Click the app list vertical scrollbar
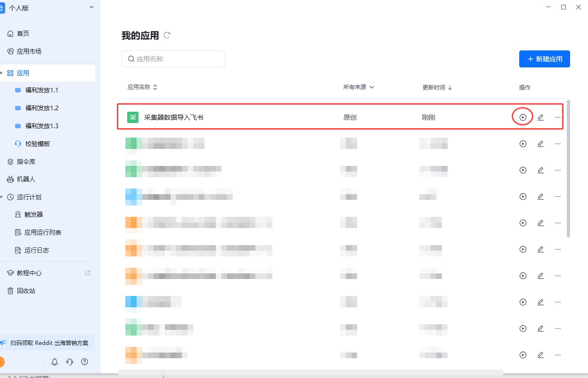This screenshot has width=588, height=378. [x=568, y=168]
